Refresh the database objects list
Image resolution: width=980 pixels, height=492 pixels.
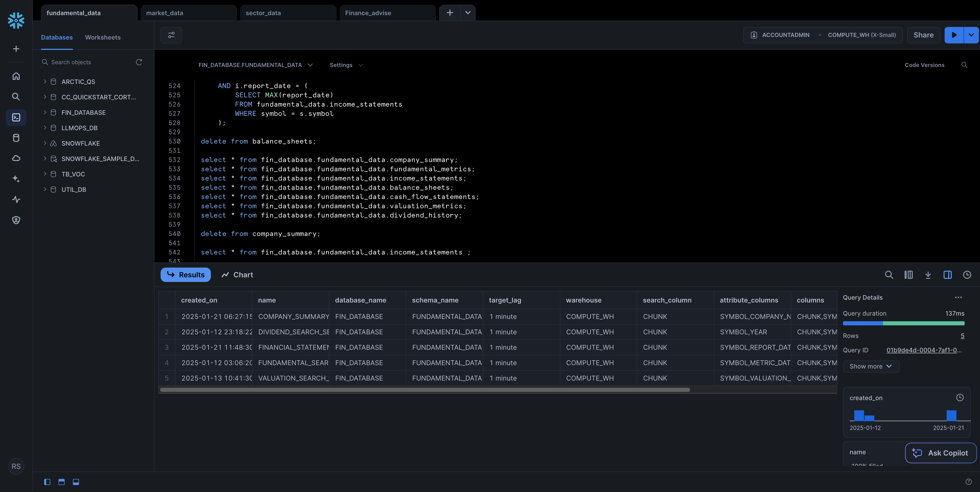click(x=139, y=62)
